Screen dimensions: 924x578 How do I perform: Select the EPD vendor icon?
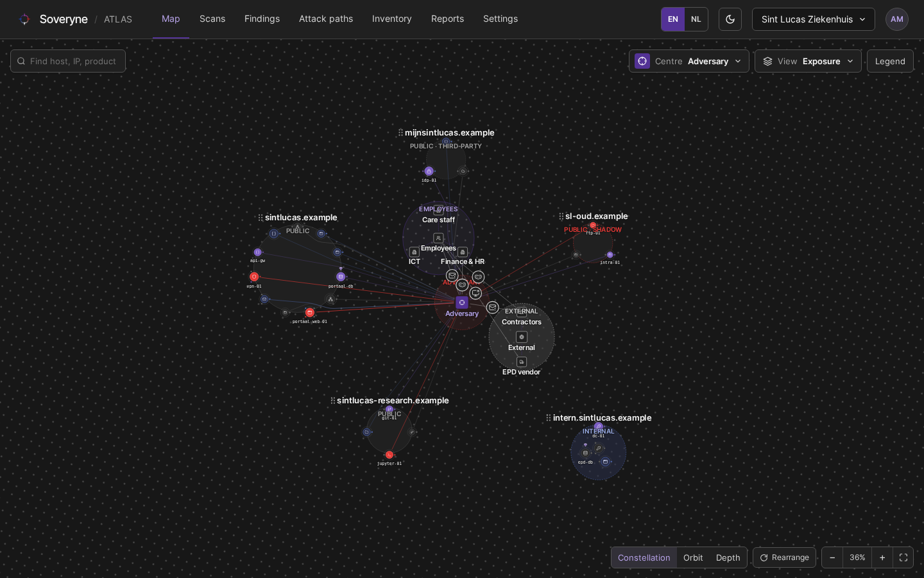[522, 362]
